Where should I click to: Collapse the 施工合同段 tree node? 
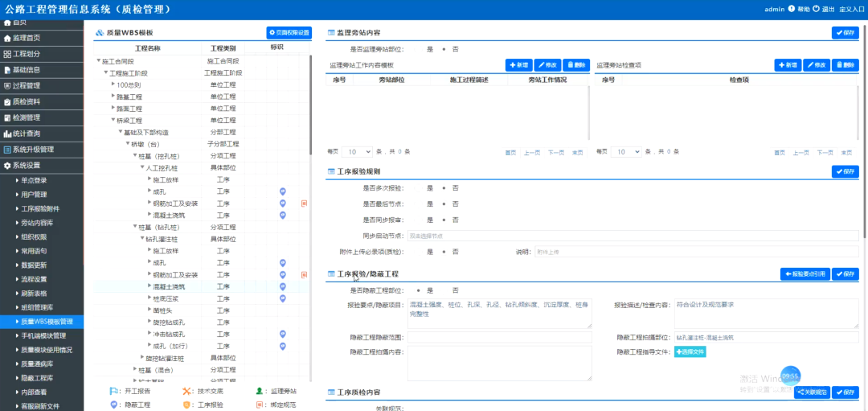99,61
